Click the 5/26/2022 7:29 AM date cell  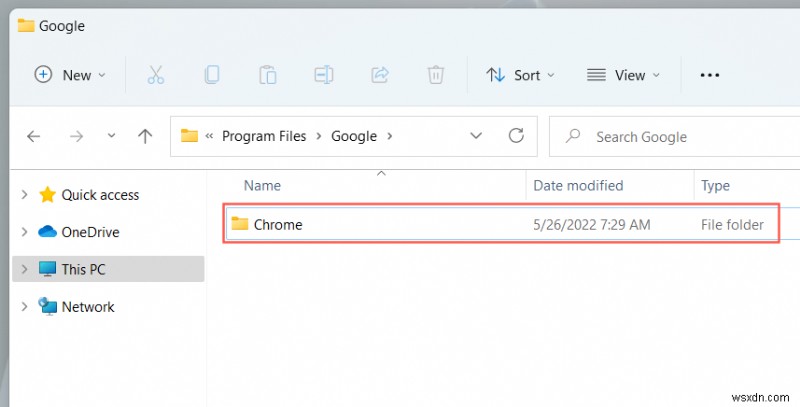pyautogui.click(x=591, y=224)
